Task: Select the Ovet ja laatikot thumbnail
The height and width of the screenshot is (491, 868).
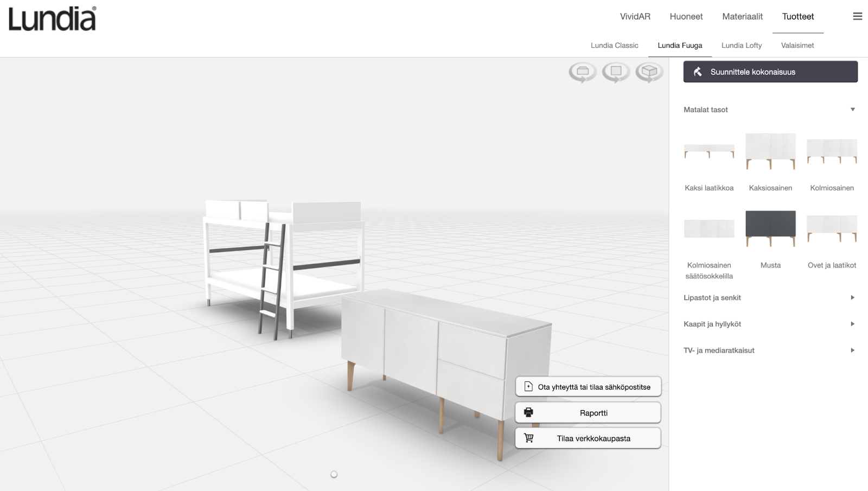Action: (x=831, y=228)
